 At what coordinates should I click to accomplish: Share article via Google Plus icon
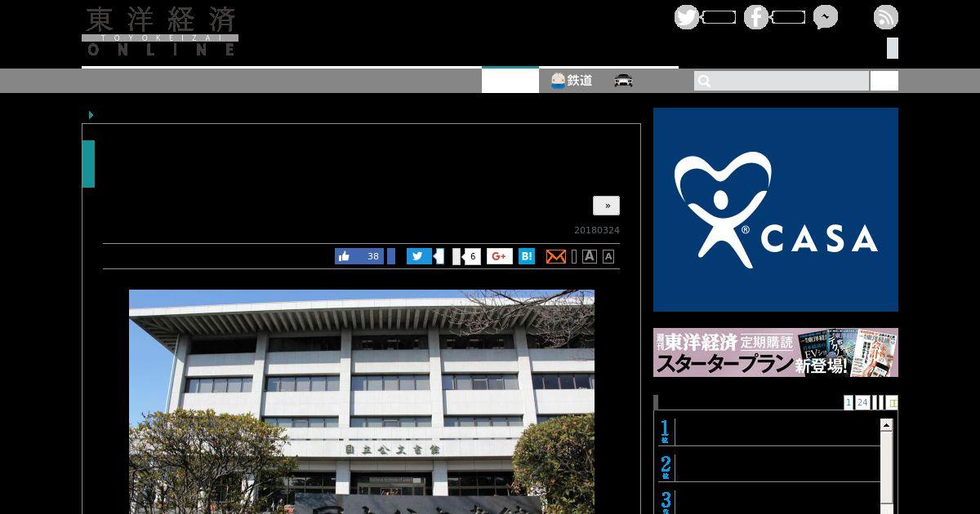500,256
